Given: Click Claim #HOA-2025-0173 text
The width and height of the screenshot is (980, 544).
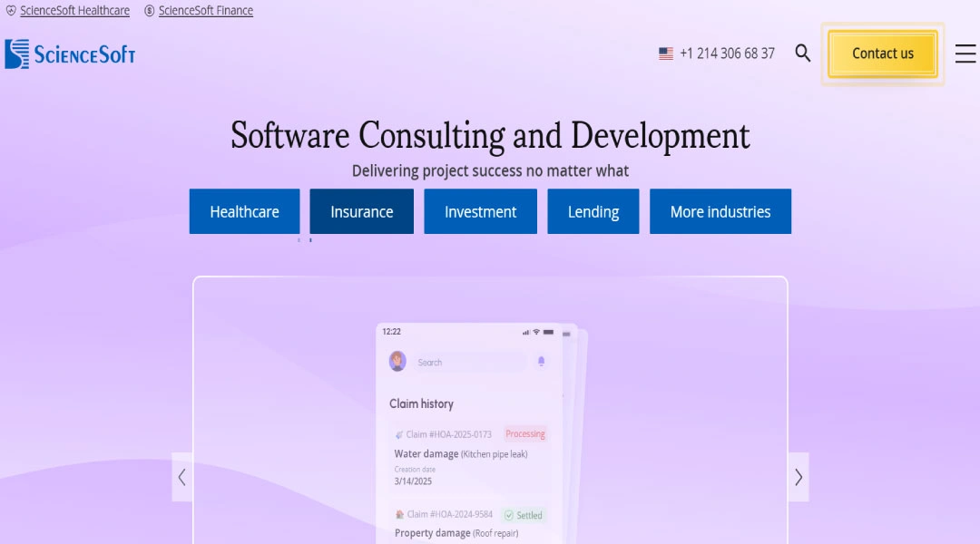Looking at the screenshot, I should click(x=449, y=434).
